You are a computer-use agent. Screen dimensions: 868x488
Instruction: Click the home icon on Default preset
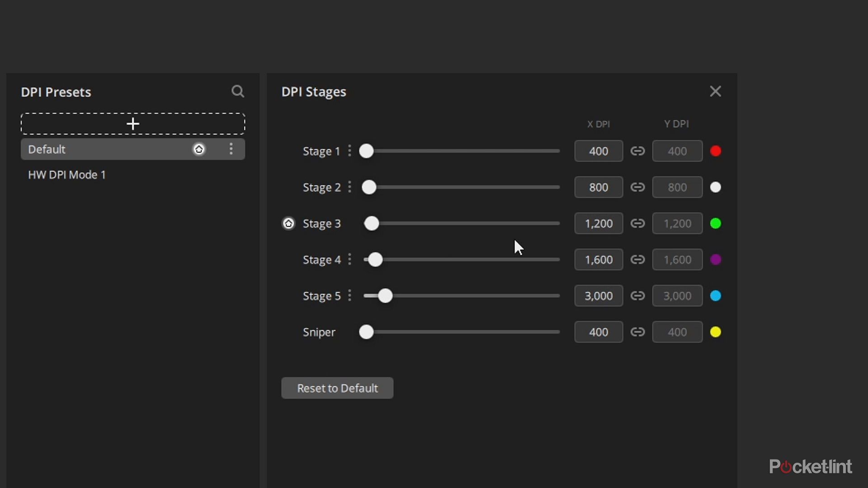(199, 149)
